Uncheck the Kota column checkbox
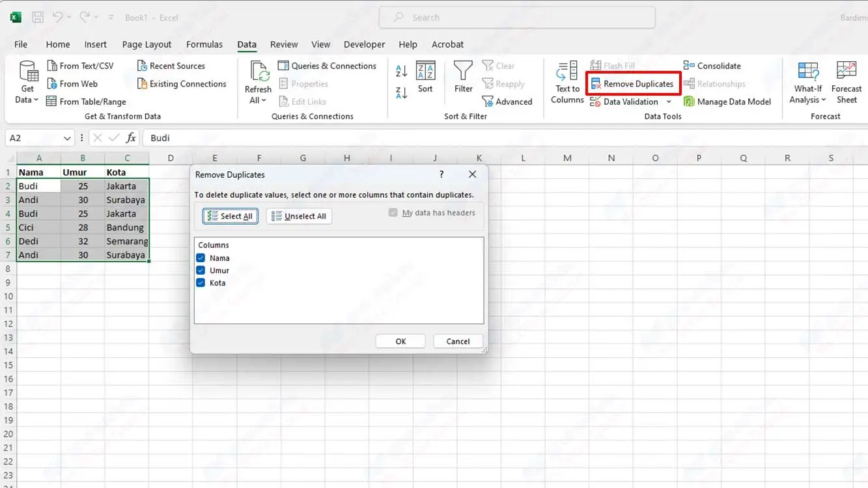This screenshot has height=488, width=868. coord(201,283)
